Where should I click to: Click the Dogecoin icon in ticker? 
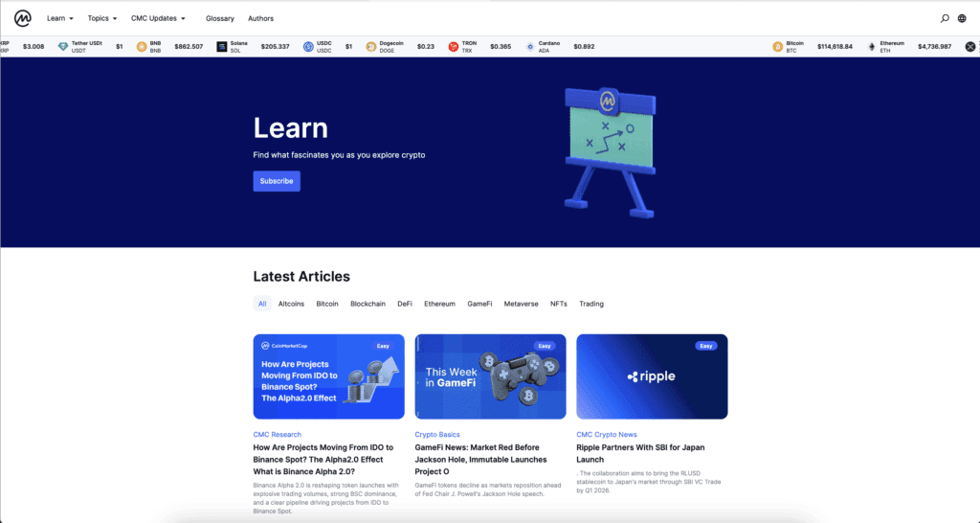370,46
